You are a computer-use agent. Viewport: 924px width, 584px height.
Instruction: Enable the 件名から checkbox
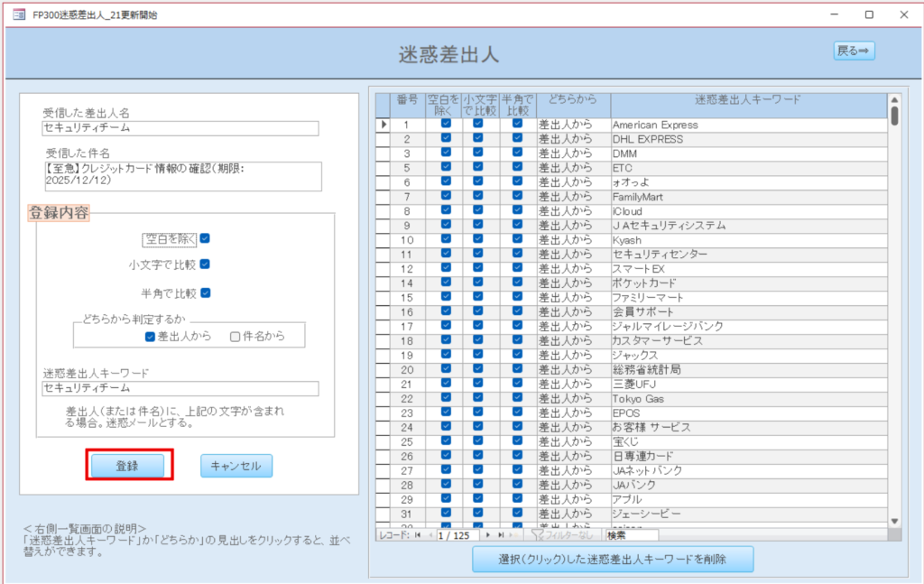[x=235, y=337]
